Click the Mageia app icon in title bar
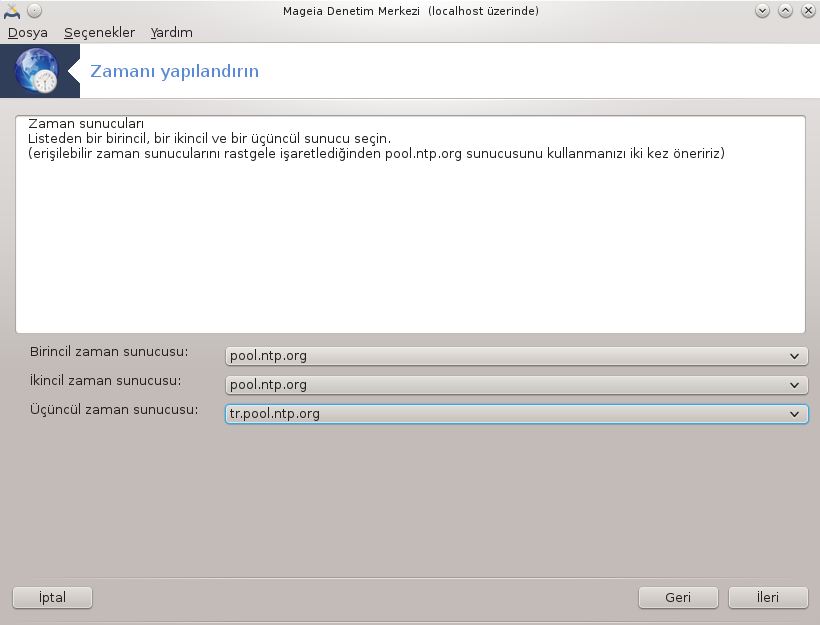 [x=12, y=11]
